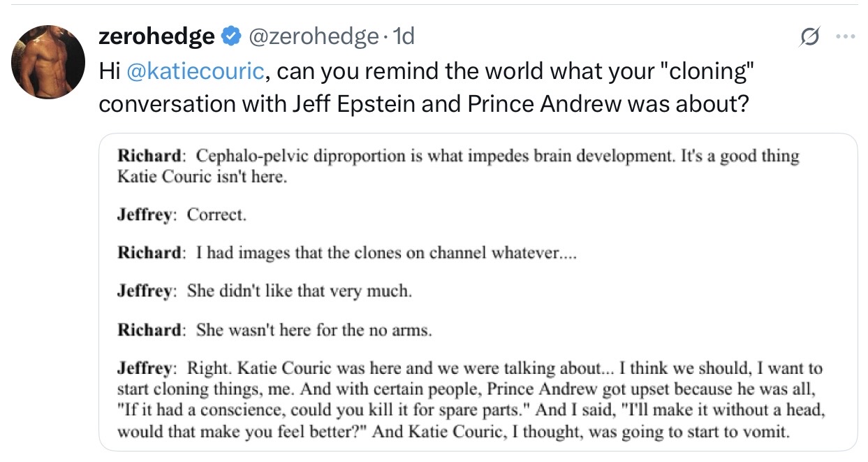Click "Prince Andrew was about?" in tweet text
This screenshot has height=462, width=868.
tap(608, 103)
